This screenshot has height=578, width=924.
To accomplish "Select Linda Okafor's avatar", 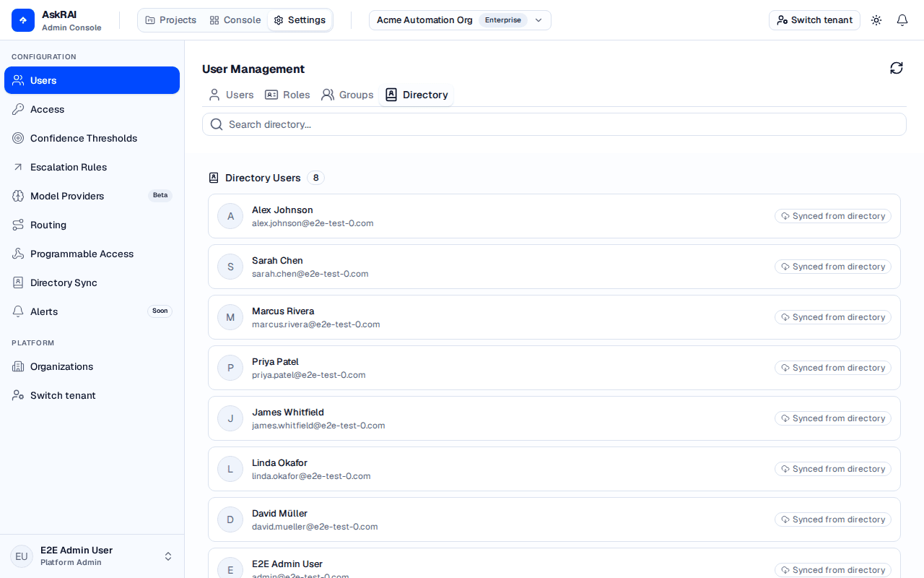I will click(230, 469).
